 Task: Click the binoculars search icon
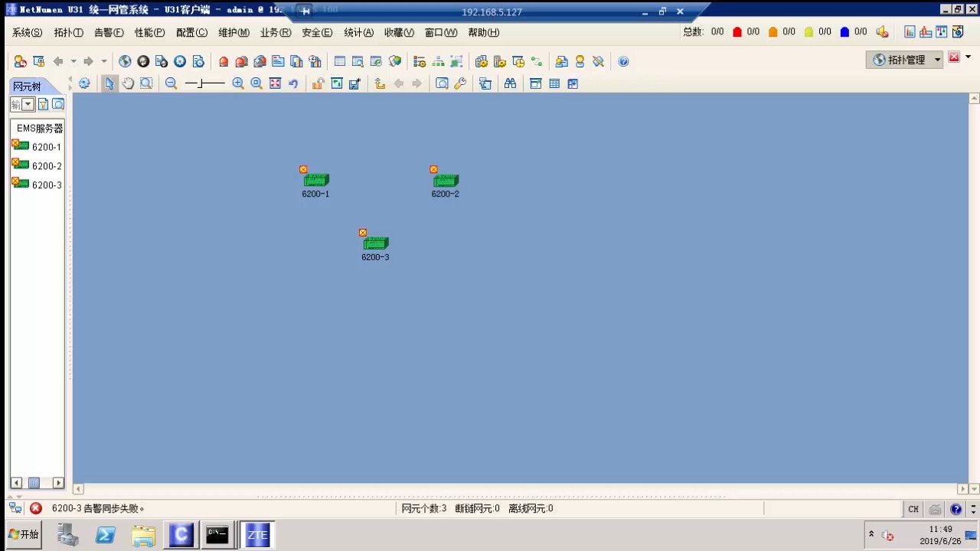(x=510, y=83)
